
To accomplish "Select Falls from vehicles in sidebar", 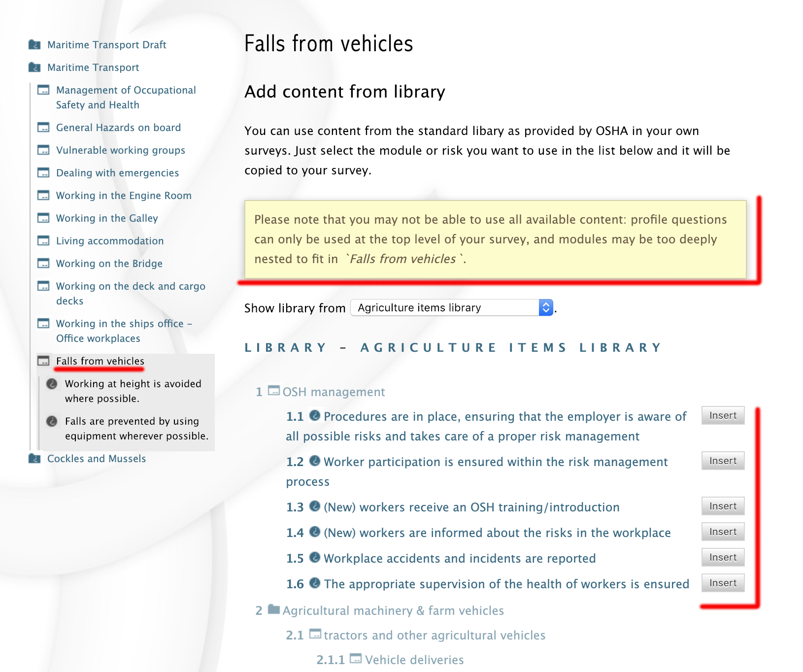I will point(100,361).
